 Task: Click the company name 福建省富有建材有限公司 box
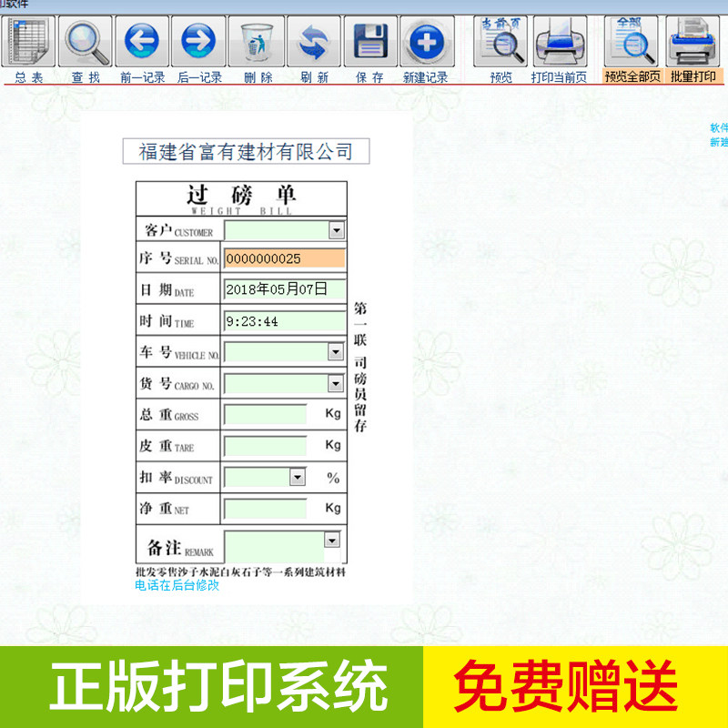(246, 151)
